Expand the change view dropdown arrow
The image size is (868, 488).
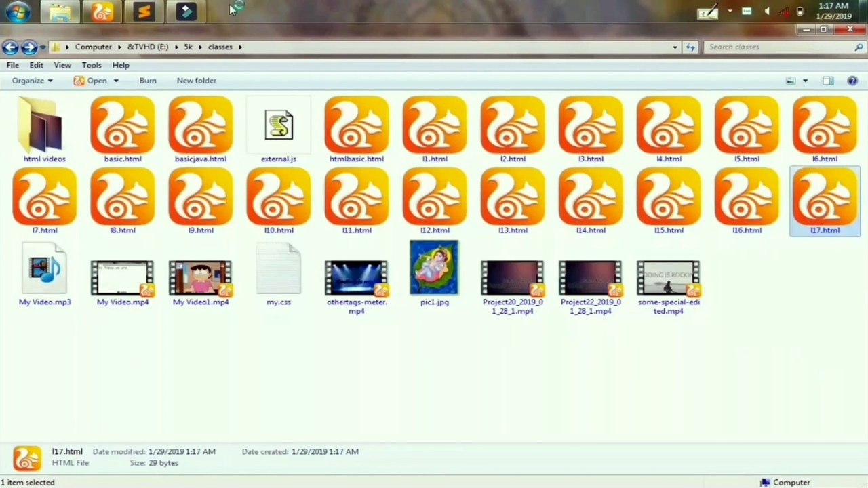805,81
